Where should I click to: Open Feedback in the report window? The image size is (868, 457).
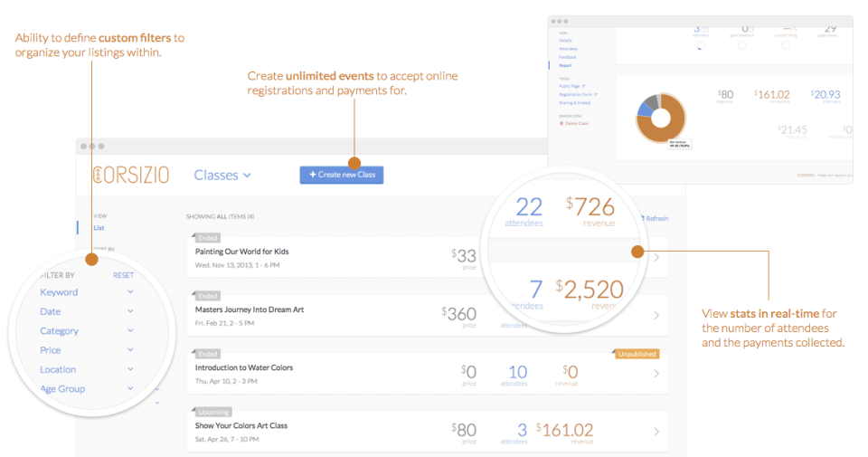(568, 57)
